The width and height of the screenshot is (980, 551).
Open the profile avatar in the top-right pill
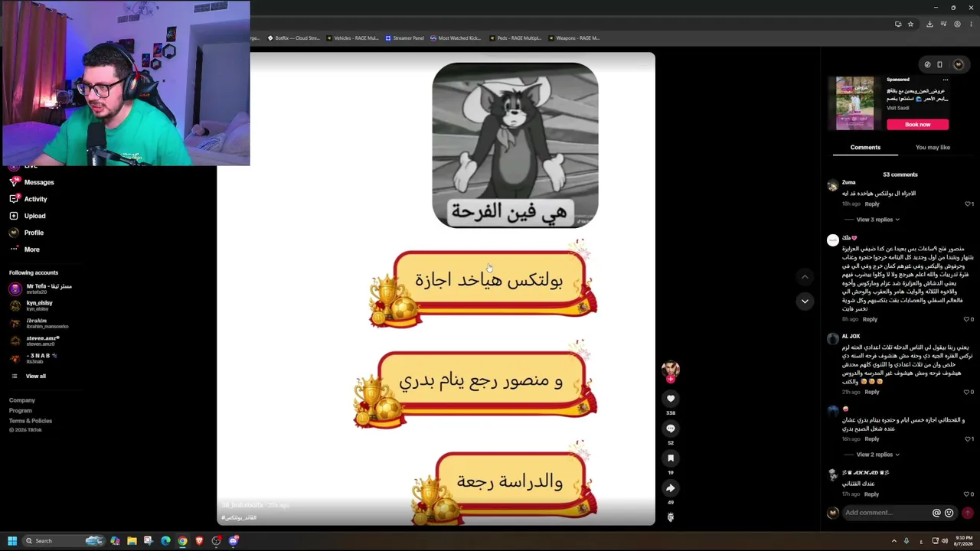click(959, 64)
